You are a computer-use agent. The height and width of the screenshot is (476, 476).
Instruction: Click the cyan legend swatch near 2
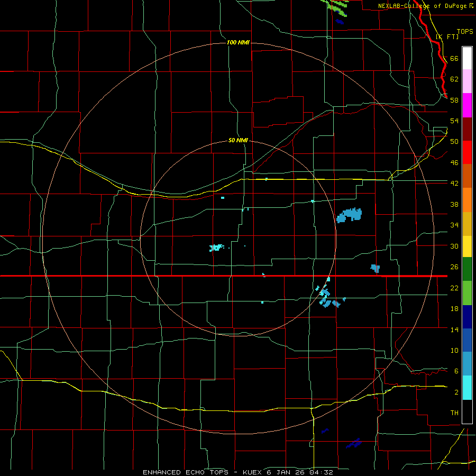[x=467, y=388]
